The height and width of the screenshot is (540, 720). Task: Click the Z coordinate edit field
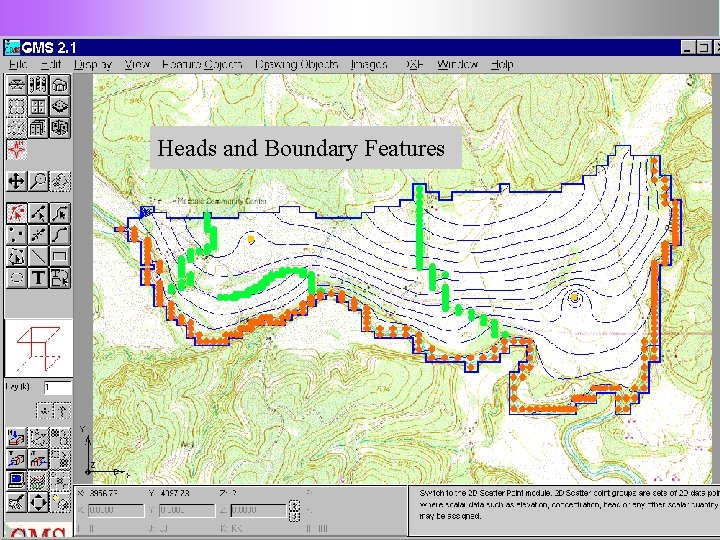coord(259,511)
